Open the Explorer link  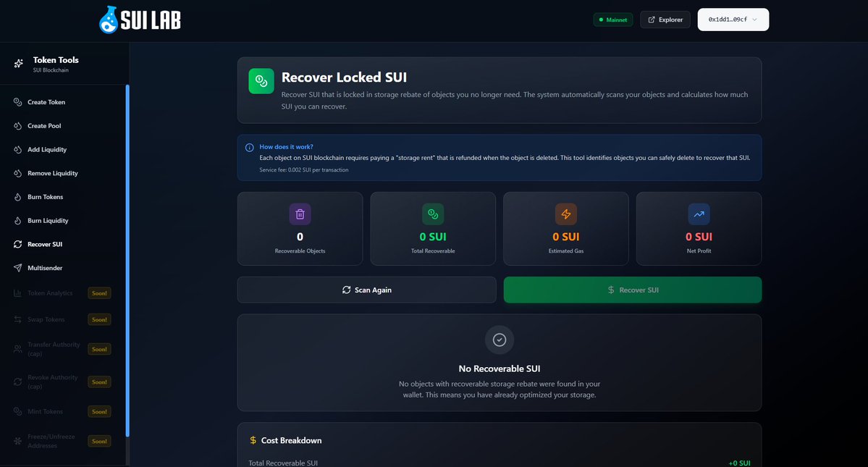(x=665, y=20)
